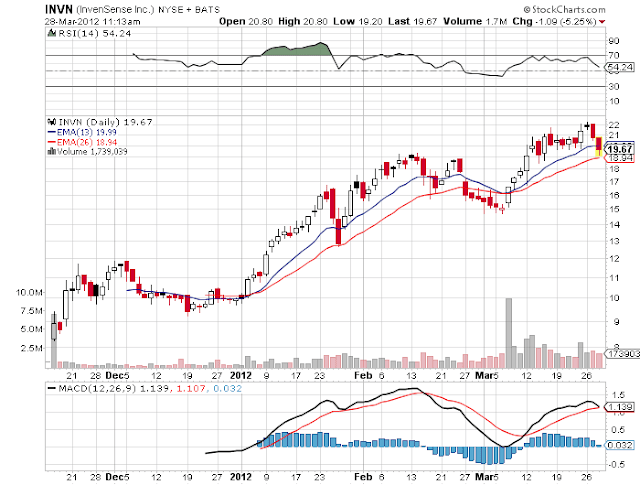Click the volume bars icon in legend

(52, 151)
